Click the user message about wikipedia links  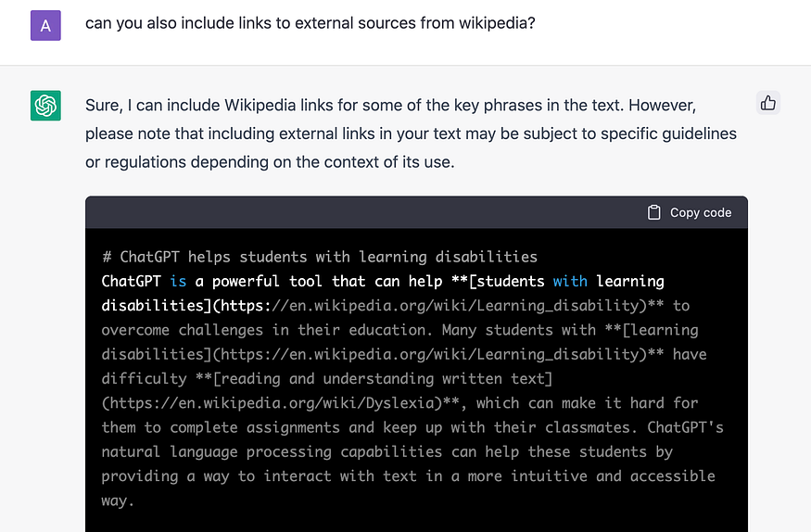310,23
